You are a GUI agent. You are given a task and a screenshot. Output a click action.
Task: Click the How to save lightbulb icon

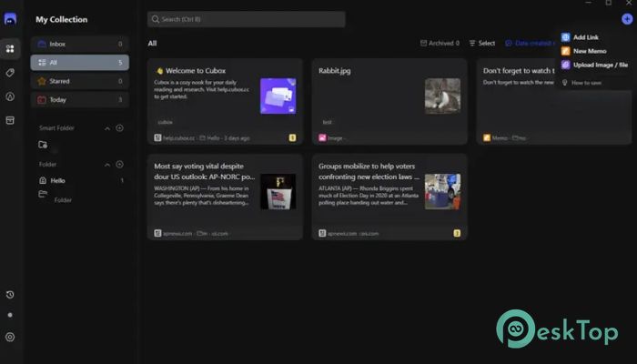point(565,83)
